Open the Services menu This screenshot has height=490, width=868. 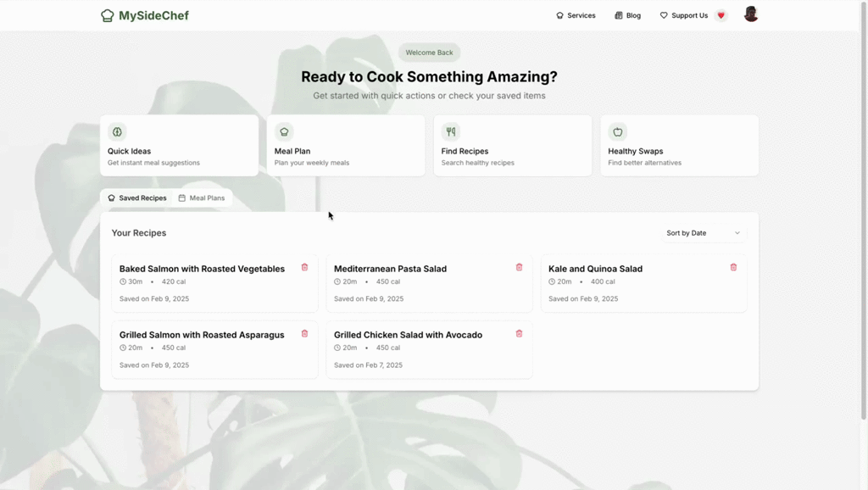[x=576, y=15]
